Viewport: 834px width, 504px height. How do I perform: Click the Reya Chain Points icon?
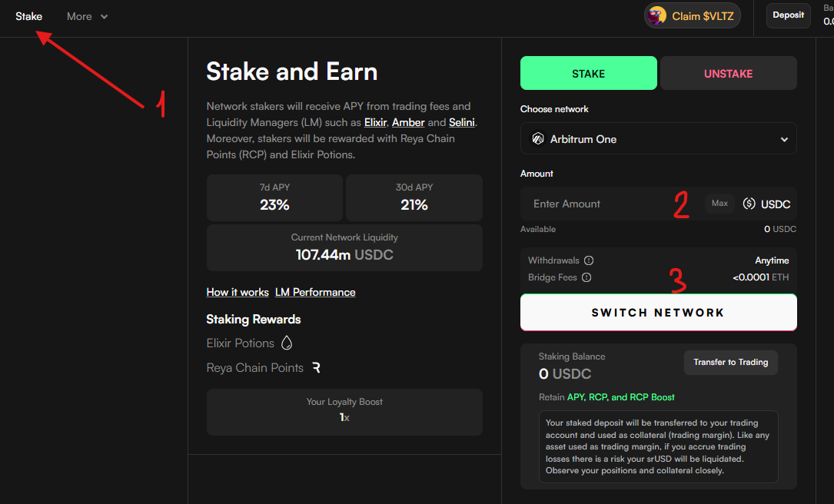click(316, 367)
